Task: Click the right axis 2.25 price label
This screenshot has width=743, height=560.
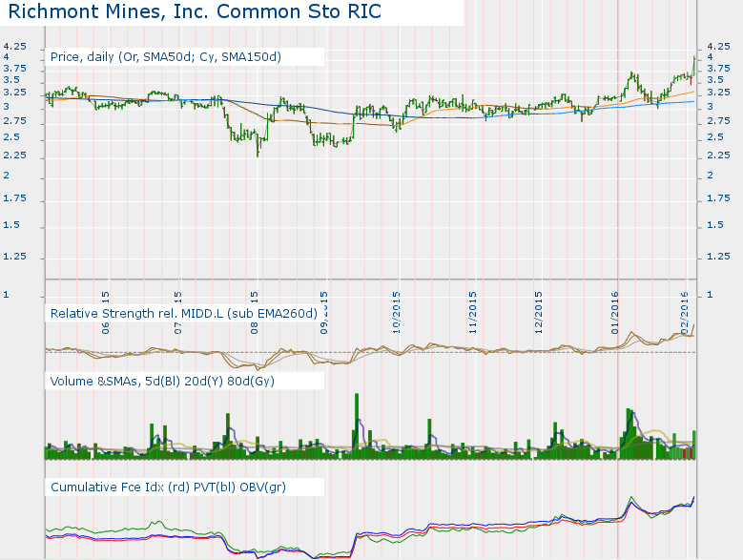Action: coord(718,156)
